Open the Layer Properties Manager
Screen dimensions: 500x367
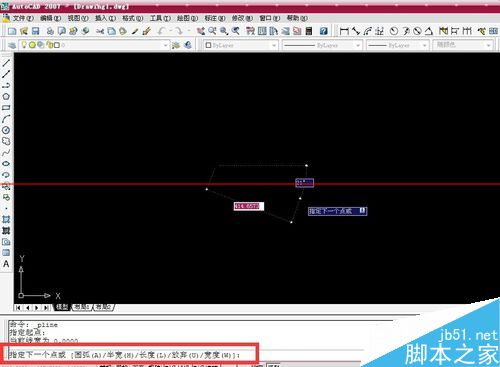(12, 45)
